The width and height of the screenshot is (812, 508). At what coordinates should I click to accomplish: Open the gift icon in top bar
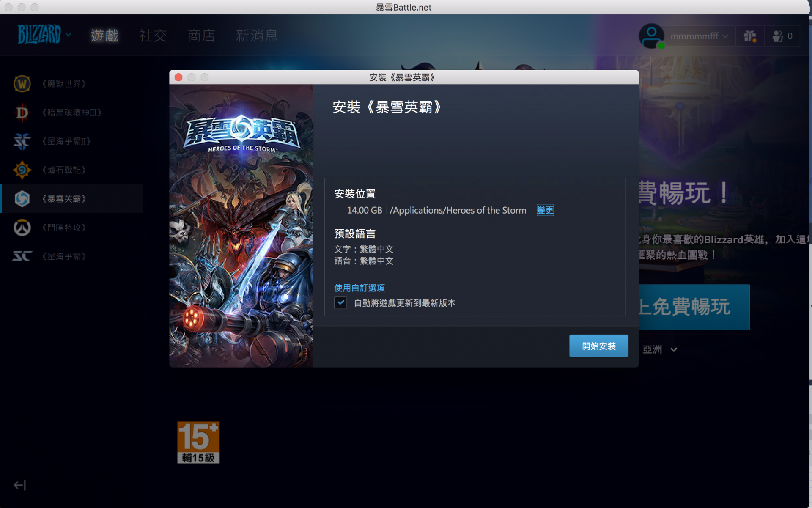click(x=750, y=36)
